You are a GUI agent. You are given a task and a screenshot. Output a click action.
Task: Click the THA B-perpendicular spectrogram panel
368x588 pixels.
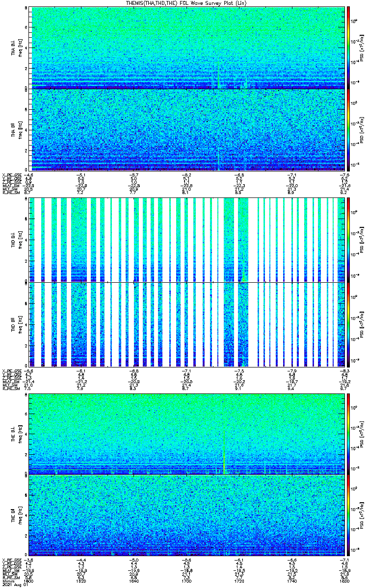(186, 48)
